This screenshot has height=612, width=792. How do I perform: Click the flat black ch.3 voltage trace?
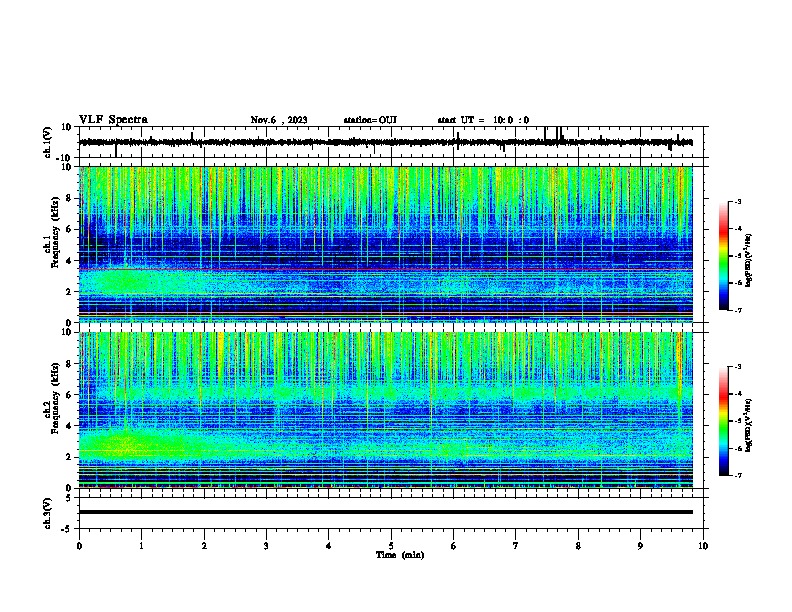386,512
